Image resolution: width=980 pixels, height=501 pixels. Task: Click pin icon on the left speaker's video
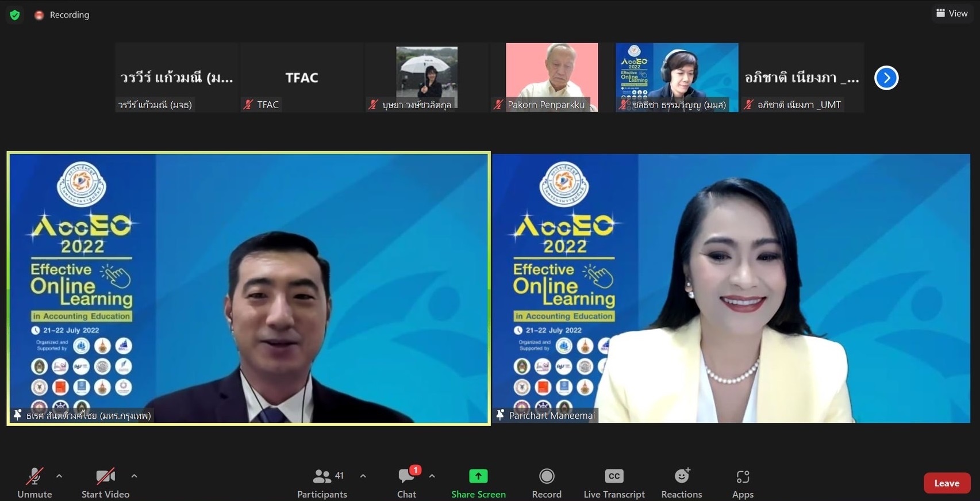click(17, 415)
